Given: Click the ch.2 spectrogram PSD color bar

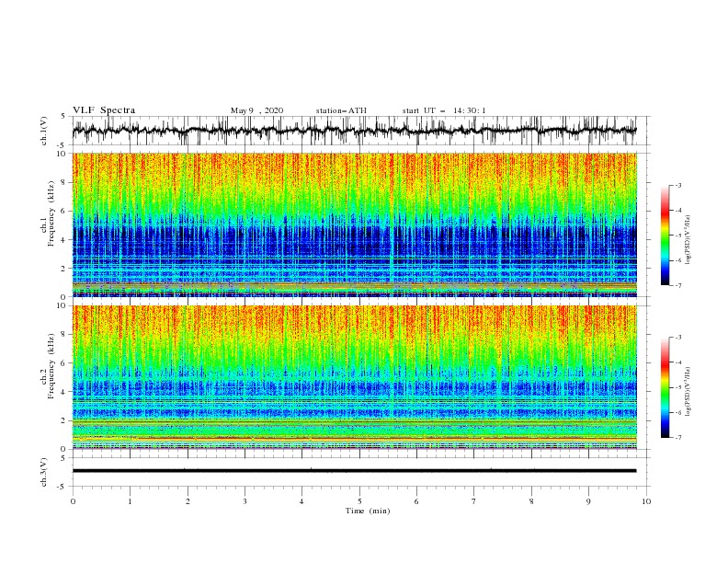Looking at the screenshot, I should click(665, 387).
